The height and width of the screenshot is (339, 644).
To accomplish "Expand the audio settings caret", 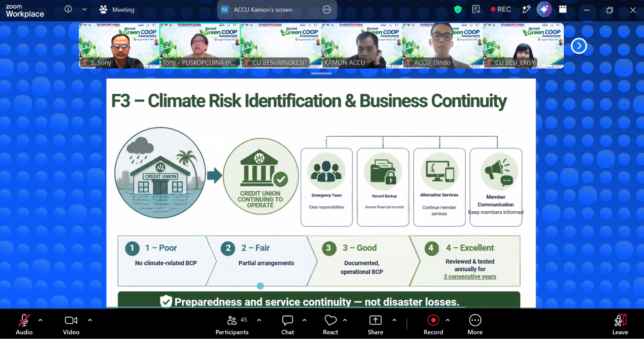I will (40, 320).
